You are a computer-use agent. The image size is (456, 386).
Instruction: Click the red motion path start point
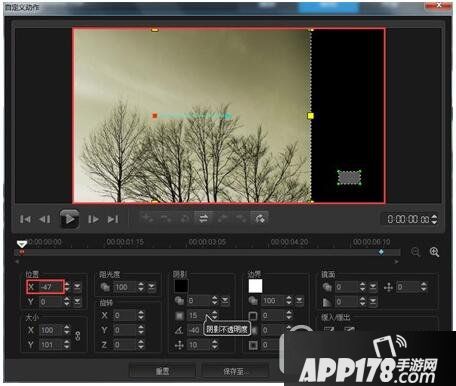pos(155,116)
